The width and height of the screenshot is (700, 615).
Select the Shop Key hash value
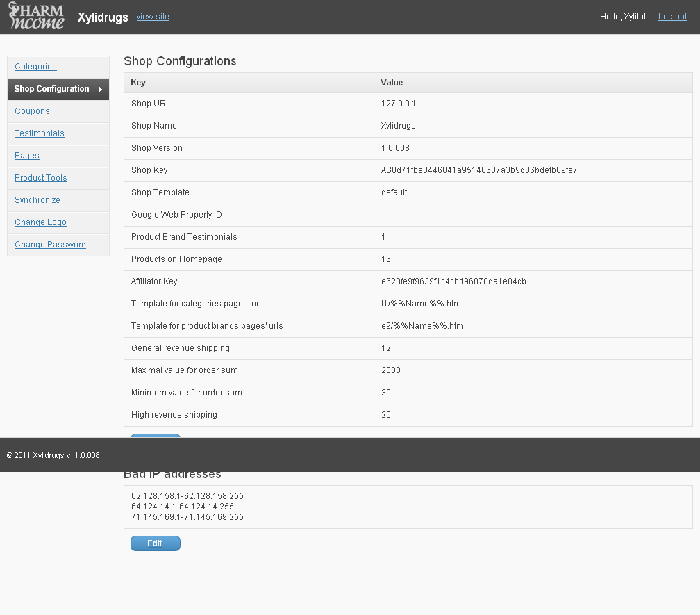point(479,170)
